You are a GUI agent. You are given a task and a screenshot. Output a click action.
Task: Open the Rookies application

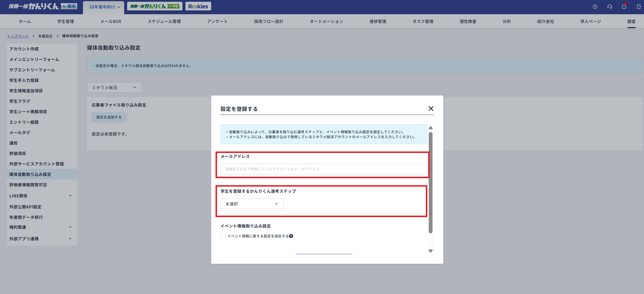198,6
